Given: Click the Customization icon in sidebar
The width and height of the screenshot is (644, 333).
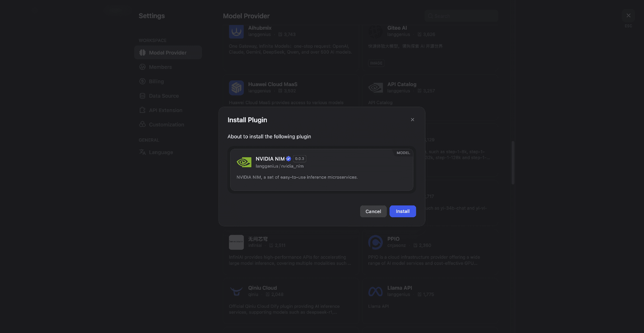Looking at the screenshot, I should 142,124.
